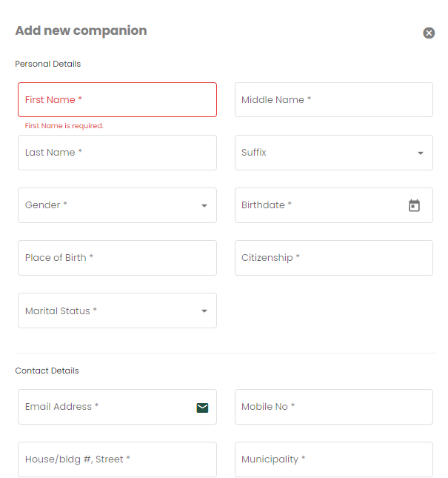
Task: Expand the Suffix dropdown arrow
Action: pos(421,153)
